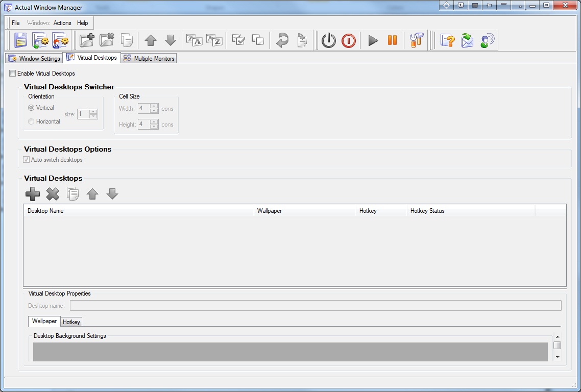Click the clipboard document icon beside undo arrow

302,40
